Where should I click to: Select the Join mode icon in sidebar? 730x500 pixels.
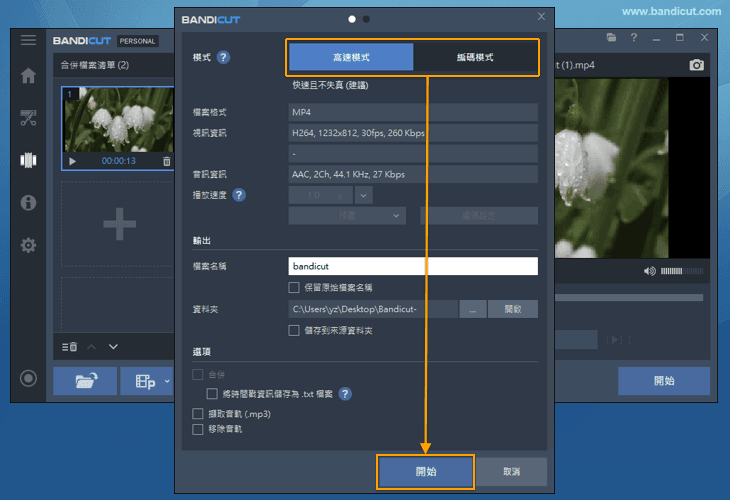[x=28, y=160]
